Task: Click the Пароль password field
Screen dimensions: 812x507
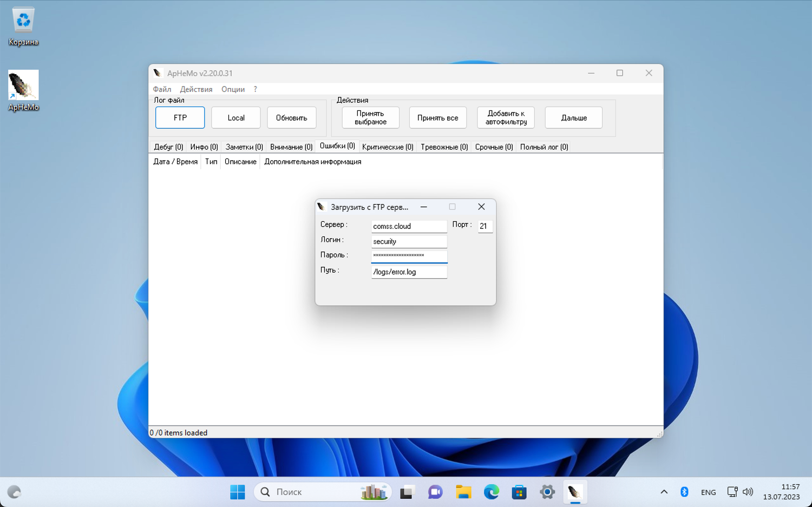Action: [x=409, y=256]
